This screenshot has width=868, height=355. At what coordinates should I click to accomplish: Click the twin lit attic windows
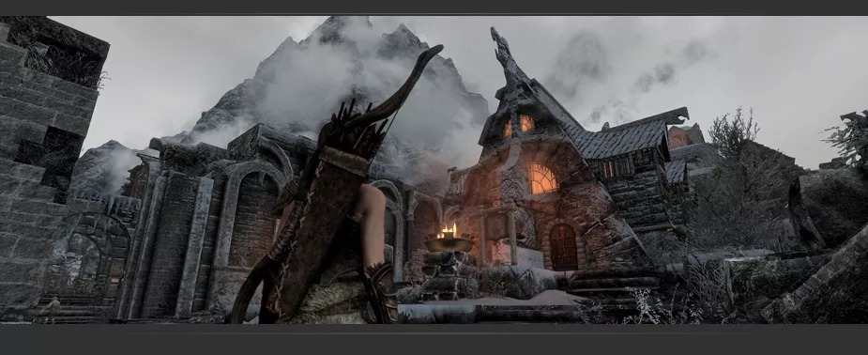(519, 126)
